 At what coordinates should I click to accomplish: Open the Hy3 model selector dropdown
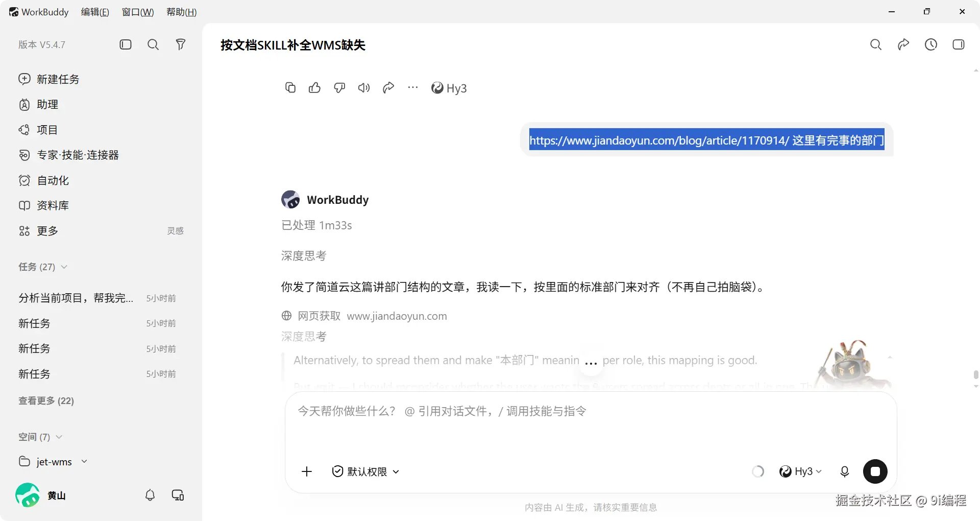800,471
